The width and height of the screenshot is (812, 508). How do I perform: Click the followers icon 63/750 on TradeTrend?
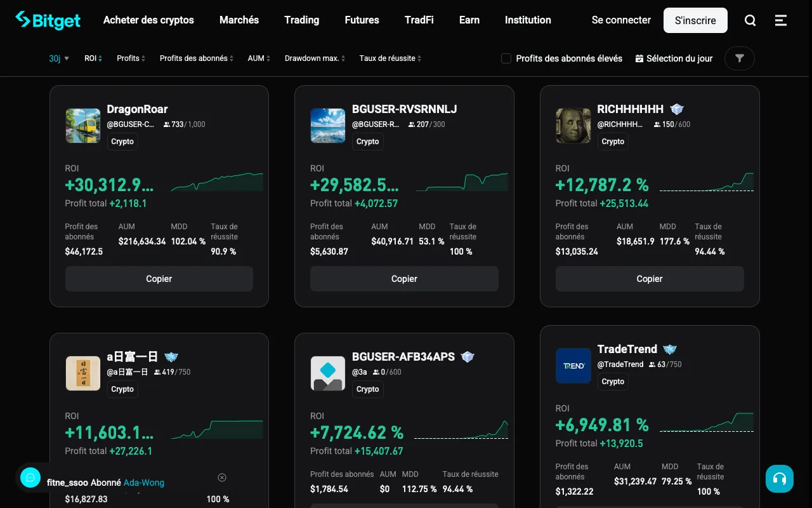(x=652, y=364)
